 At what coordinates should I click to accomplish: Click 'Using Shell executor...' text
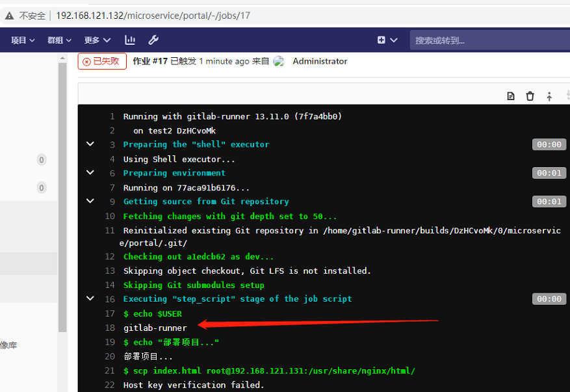(x=179, y=159)
